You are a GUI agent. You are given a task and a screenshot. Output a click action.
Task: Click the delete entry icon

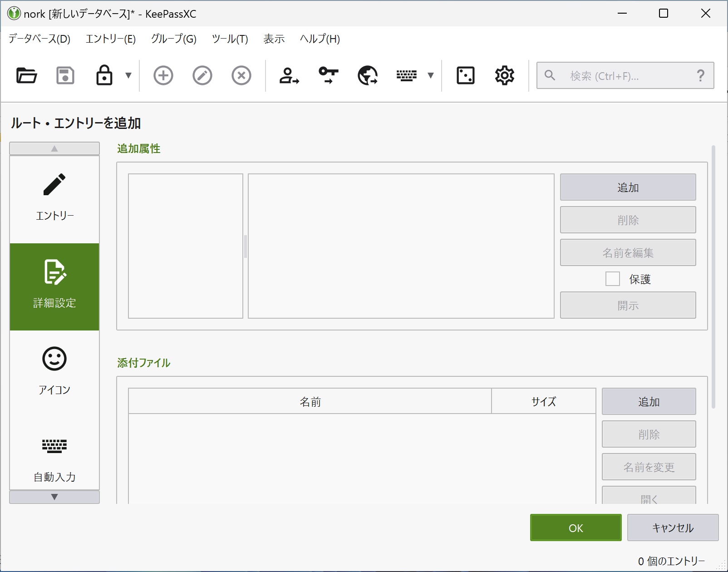[x=241, y=75]
